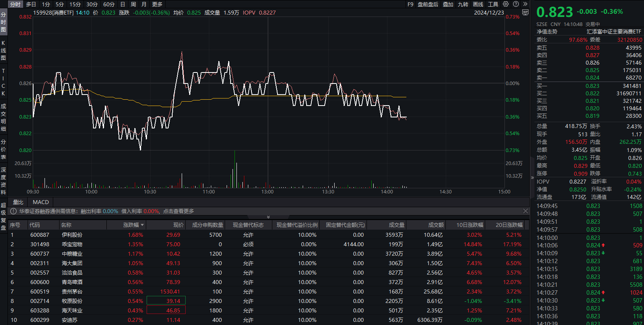This screenshot has height=325, width=644.
Task: Click the double-chevron icon in top toolbar
Action: (x=525, y=4)
